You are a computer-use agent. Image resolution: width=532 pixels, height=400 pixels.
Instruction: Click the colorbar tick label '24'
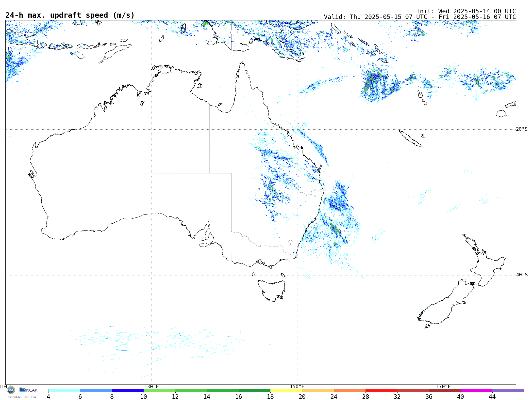click(334, 397)
